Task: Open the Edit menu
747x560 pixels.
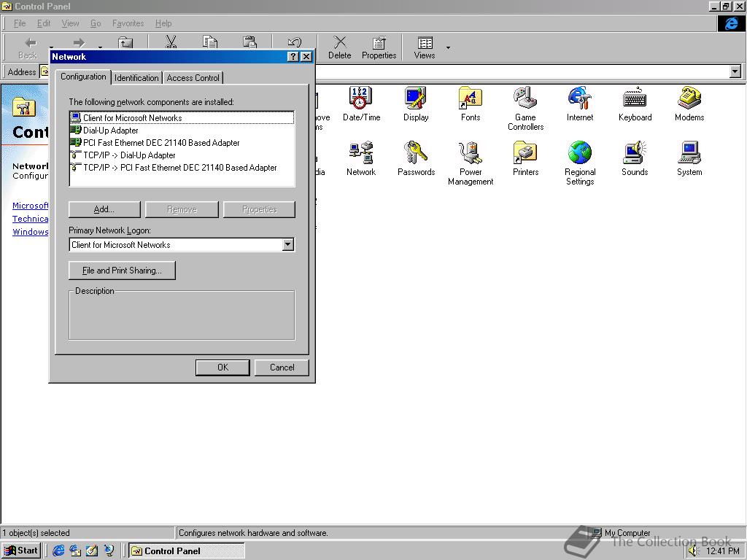Action: 44,23
